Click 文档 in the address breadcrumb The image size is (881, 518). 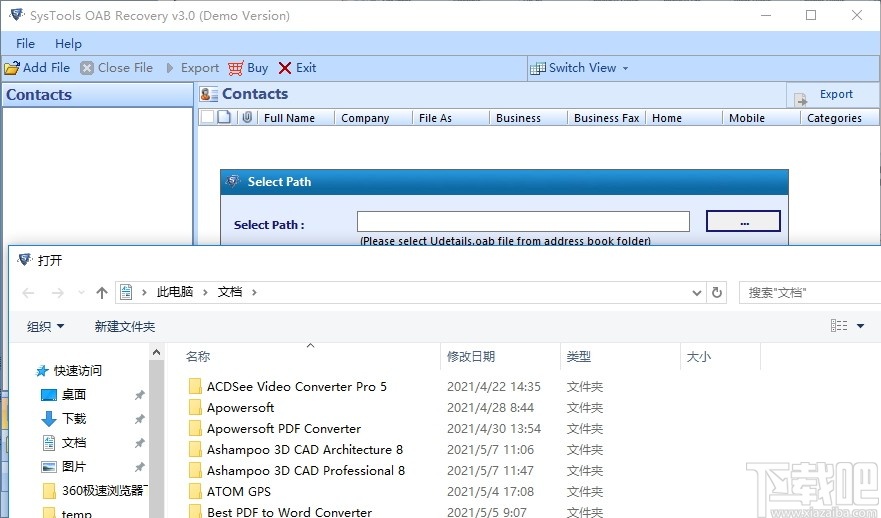point(230,292)
